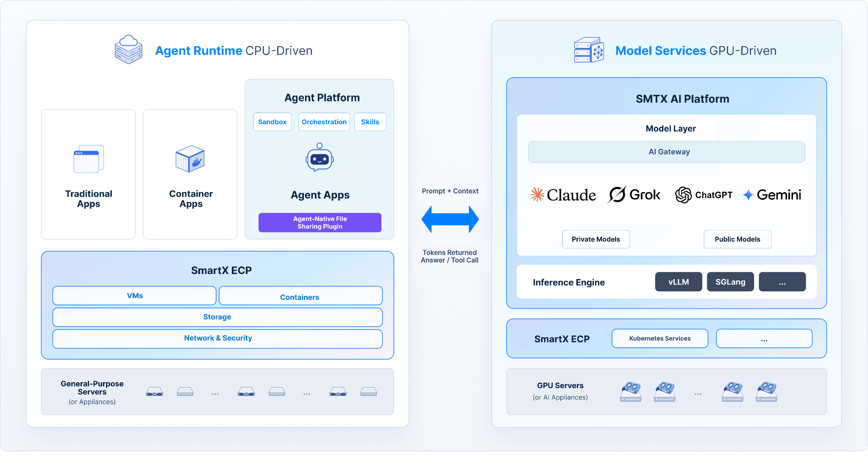This screenshot has height=464, width=868.
Task: Click the 'Model Services' heading text
Action: 661,50
